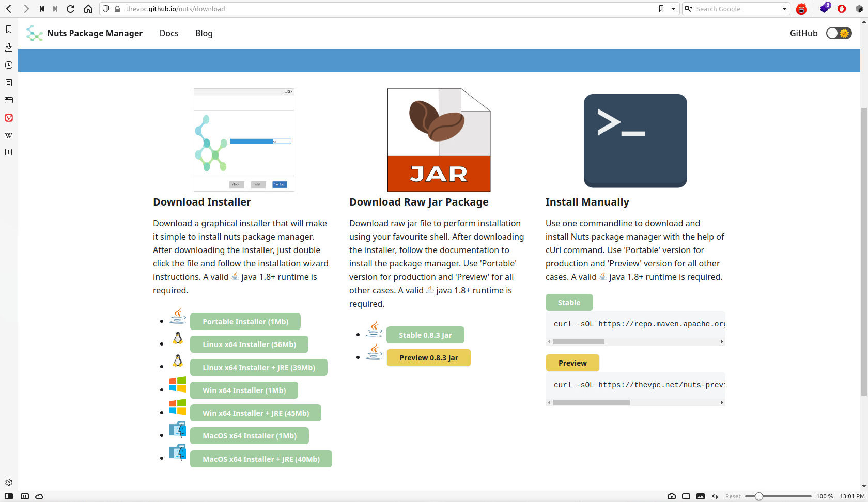
Task: Click the zoom slider
Action: (x=778, y=496)
